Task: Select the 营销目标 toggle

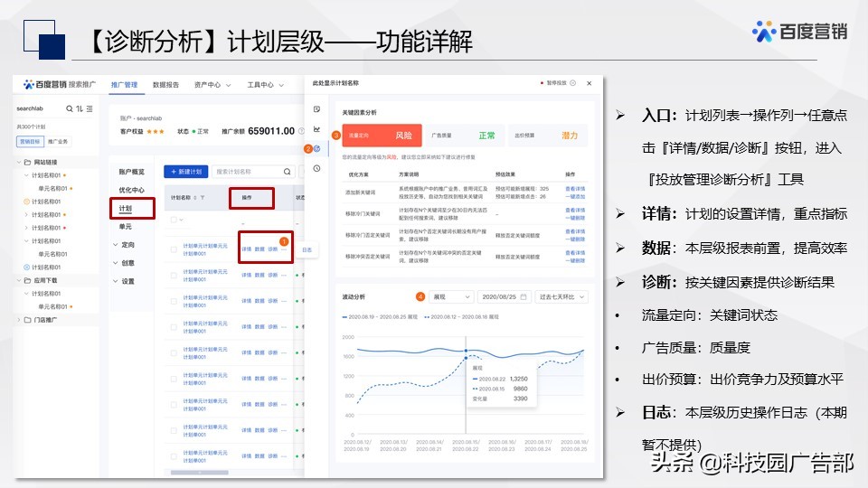Action: (30, 142)
